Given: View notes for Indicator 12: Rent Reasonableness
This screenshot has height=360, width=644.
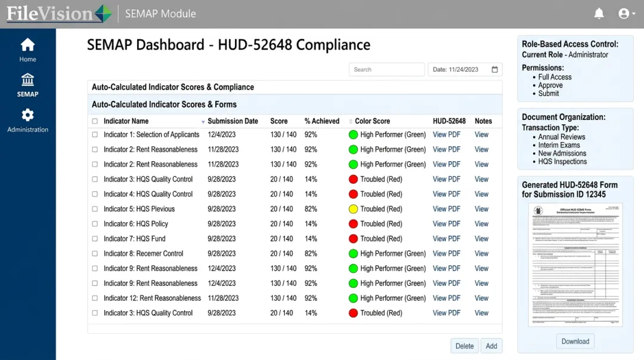Looking at the screenshot, I should click(481, 298).
